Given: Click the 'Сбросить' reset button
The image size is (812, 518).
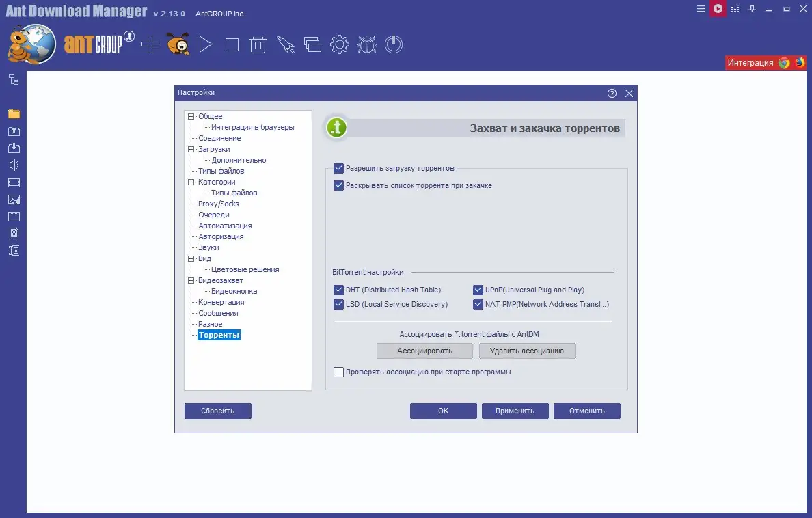Looking at the screenshot, I should pyautogui.click(x=218, y=411).
